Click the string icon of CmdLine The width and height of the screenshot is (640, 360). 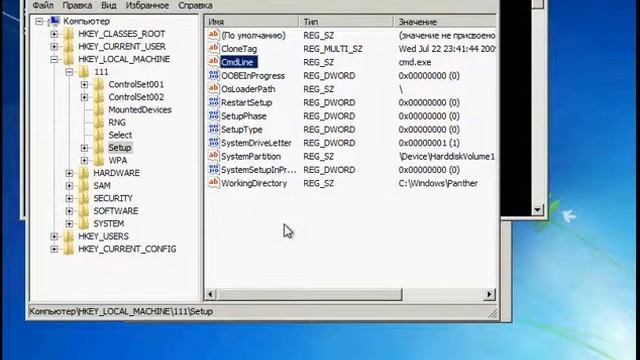(213, 62)
